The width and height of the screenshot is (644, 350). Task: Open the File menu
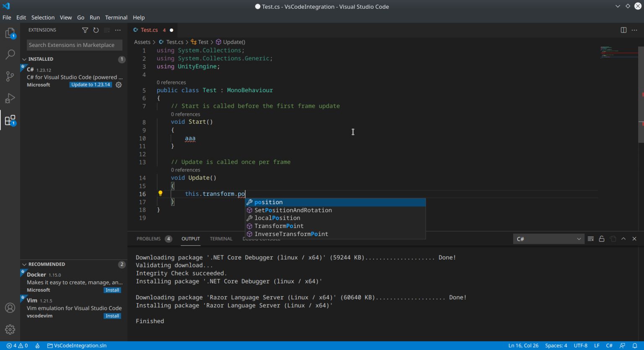click(x=7, y=18)
